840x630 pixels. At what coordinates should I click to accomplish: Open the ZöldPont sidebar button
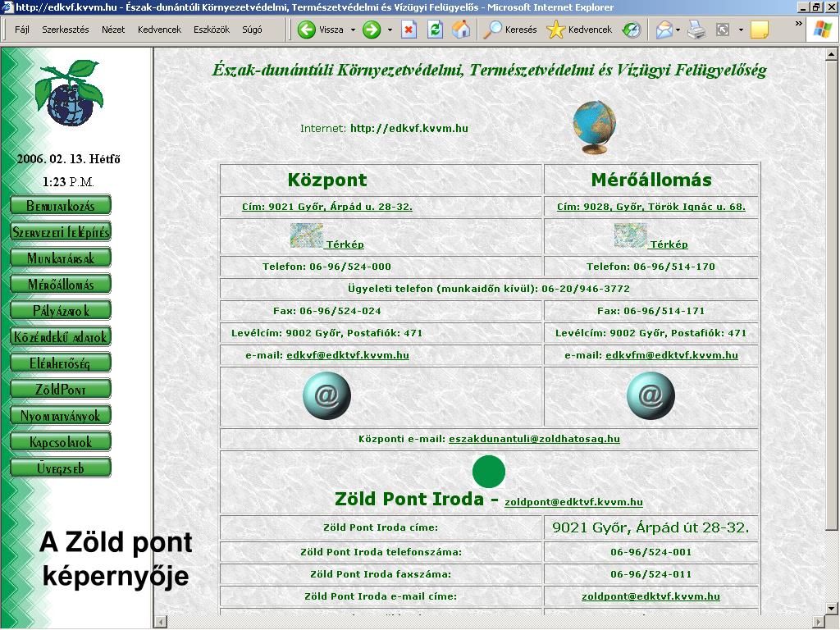pyautogui.click(x=60, y=389)
